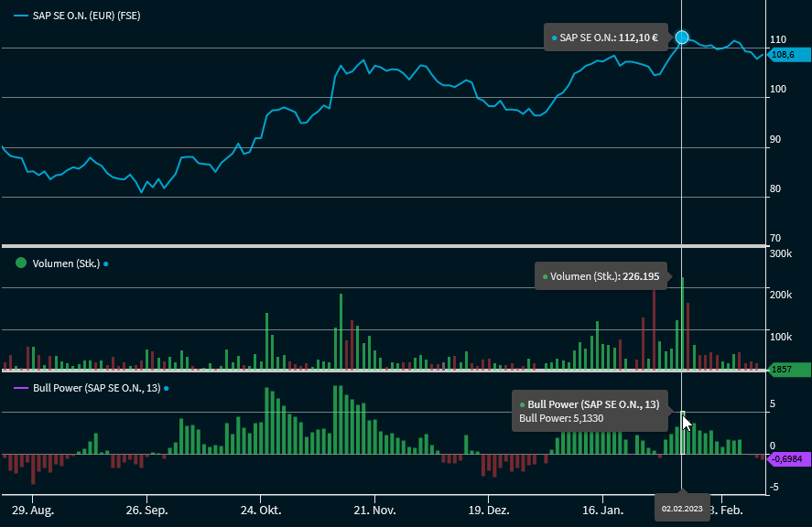Click the SAP SE O.N. 112,10 € tooltip
The width and height of the screenshot is (812, 527).
point(608,38)
